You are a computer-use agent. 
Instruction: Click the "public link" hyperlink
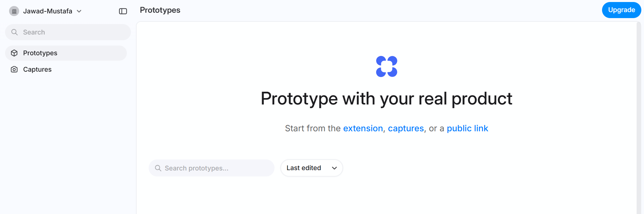click(x=467, y=128)
